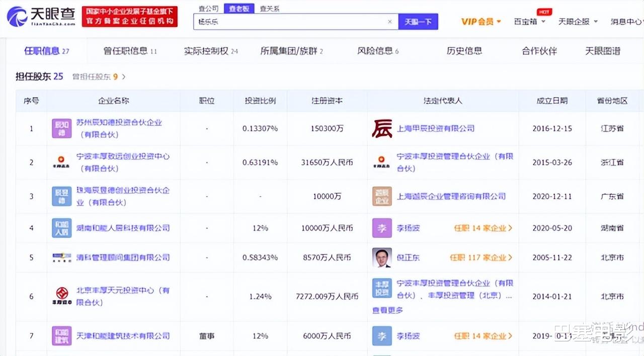Click 倪正东 photo avatar
The image size is (644, 356).
click(382, 257)
